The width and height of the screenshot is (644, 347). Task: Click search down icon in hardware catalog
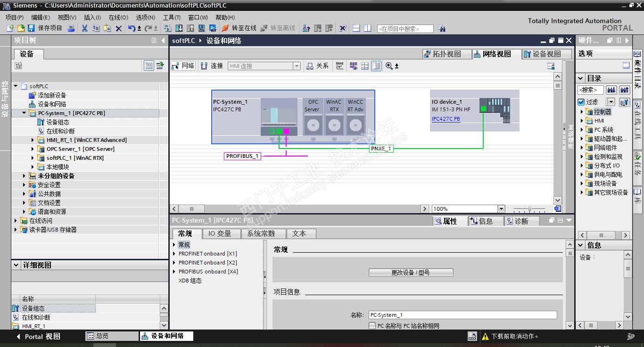coord(611,90)
